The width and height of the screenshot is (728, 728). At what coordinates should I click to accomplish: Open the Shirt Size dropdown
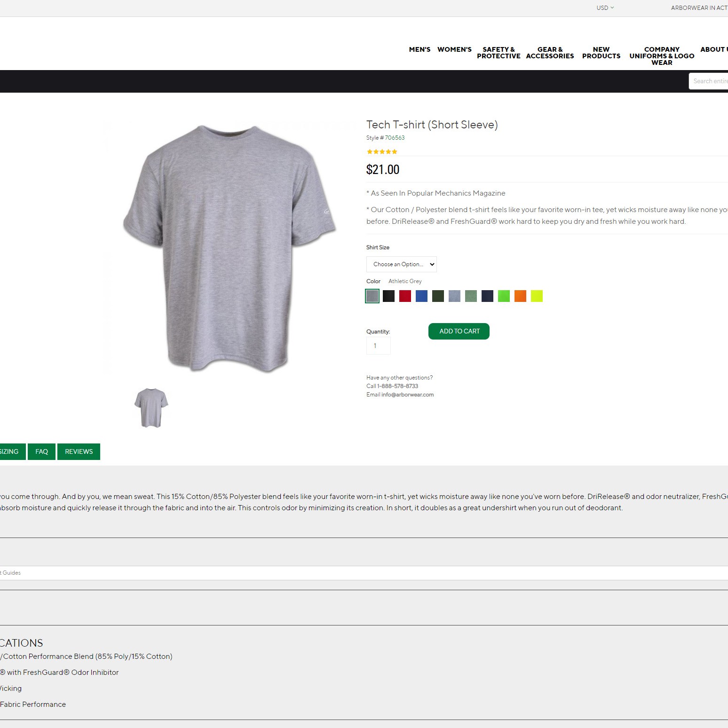(x=401, y=264)
